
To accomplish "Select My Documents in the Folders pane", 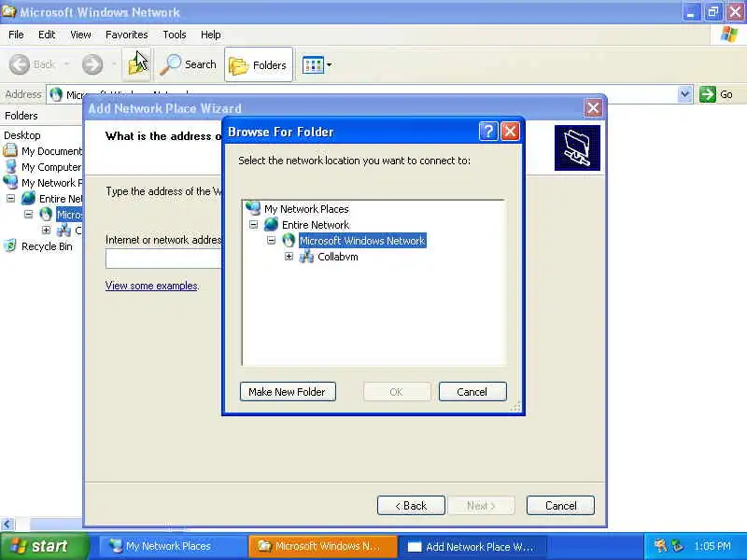I will 51,151.
